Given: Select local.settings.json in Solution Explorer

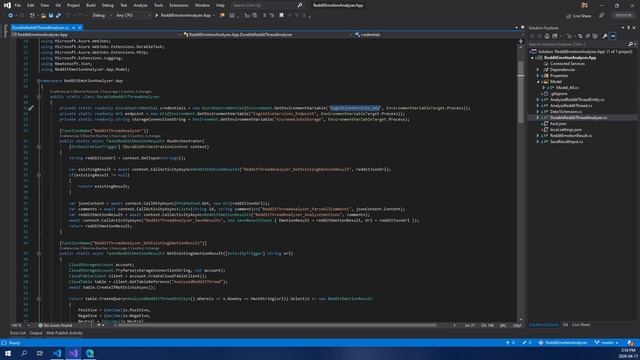Looking at the screenshot, I should 565,129.
